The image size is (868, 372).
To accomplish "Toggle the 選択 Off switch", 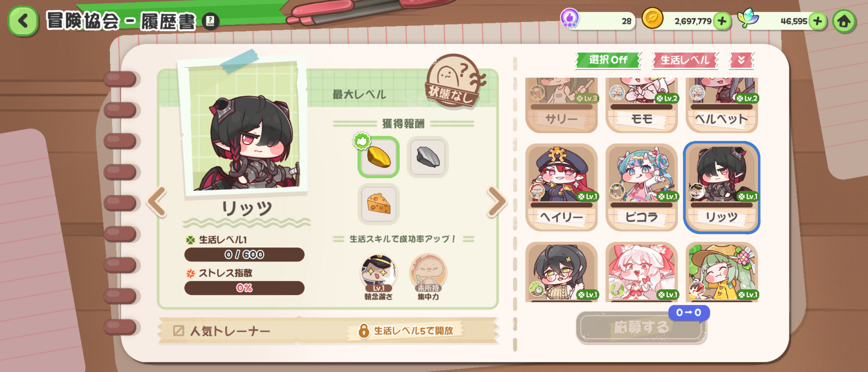I will [x=608, y=60].
